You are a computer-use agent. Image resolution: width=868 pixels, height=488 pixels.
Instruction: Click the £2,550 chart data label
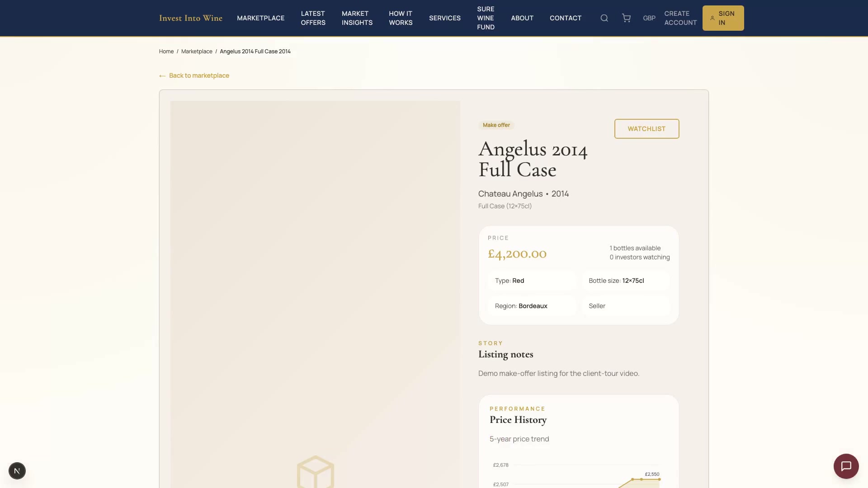[652, 474]
